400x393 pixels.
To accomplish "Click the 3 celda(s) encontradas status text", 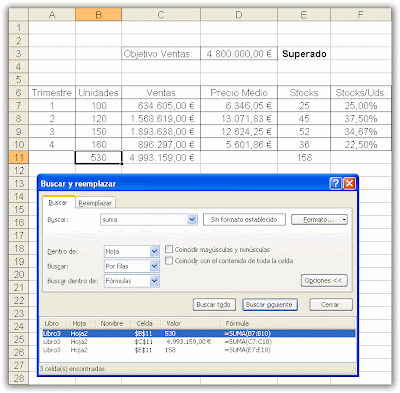I will [72, 369].
